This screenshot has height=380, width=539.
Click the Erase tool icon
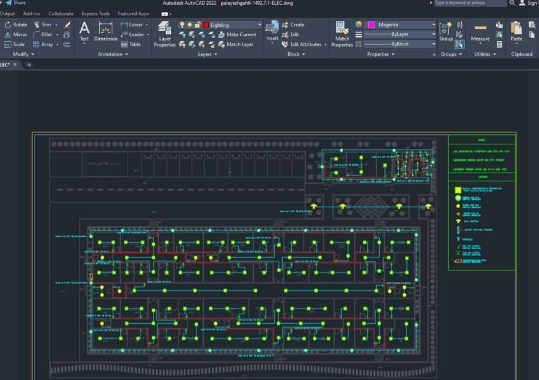67,25
